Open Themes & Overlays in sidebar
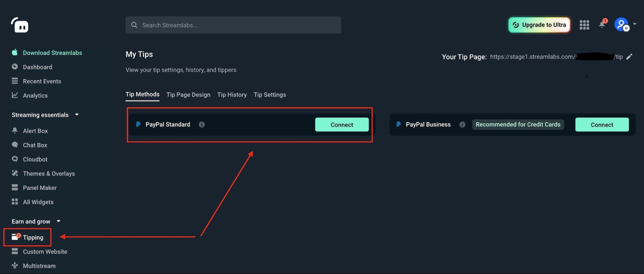Screen dimensions: 644x274 pos(49,173)
